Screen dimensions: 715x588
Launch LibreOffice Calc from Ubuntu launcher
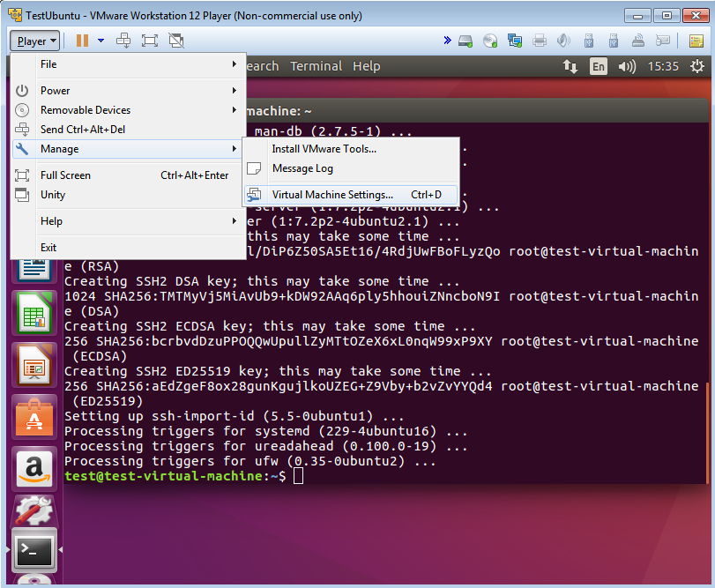(35, 314)
